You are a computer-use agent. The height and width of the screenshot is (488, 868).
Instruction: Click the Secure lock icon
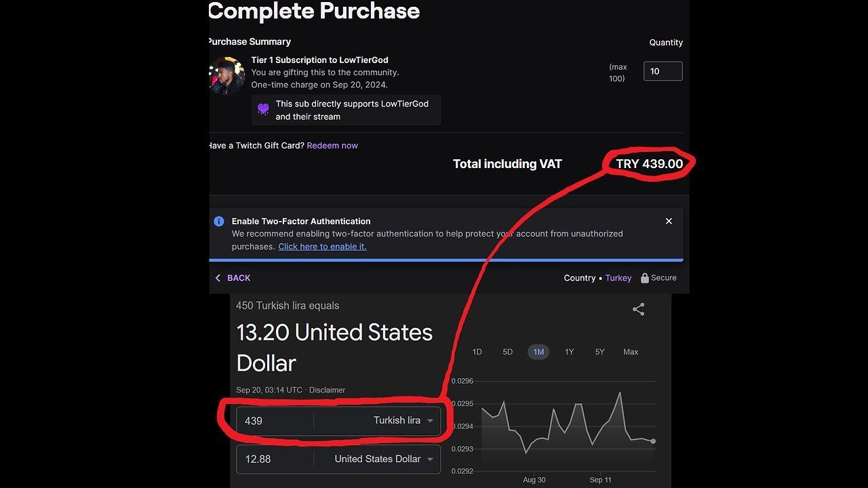tap(646, 278)
